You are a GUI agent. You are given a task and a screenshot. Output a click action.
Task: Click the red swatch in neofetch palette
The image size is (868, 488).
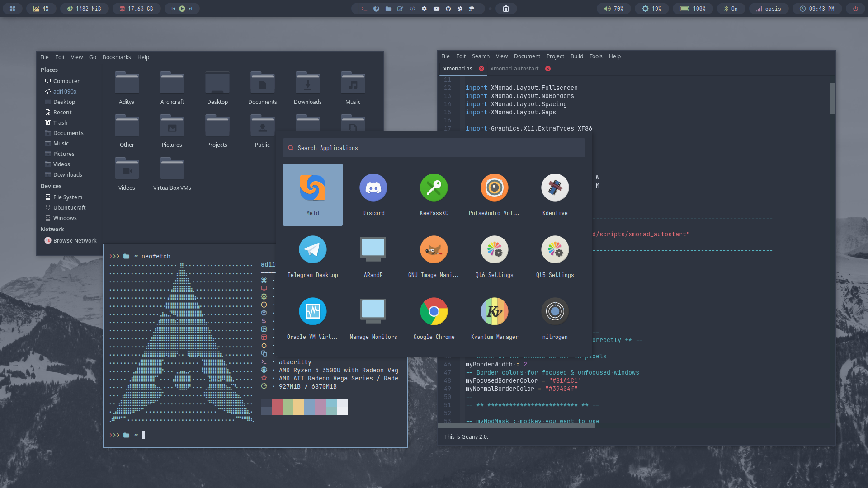[x=277, y=407]
